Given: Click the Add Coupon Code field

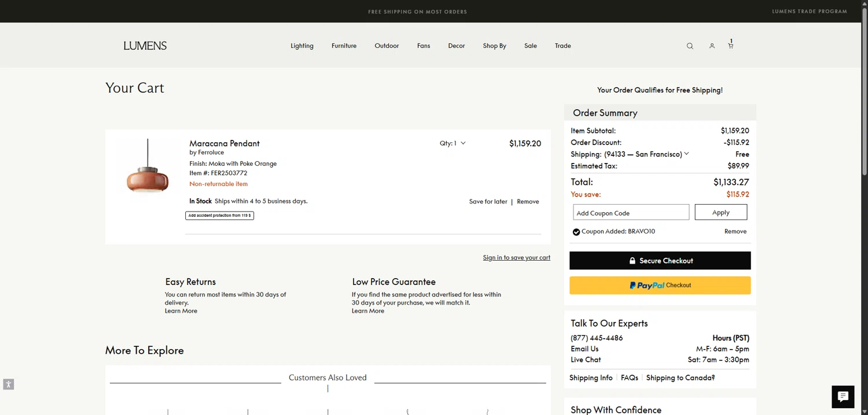Looking at the screenshot, I should (631, 213).
